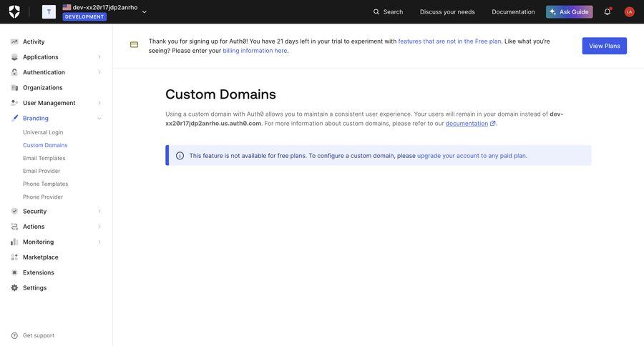Click the Security shield check icon
Image resolution: width=644 pixels, height=346 pixels.
[x=14, y=211]
